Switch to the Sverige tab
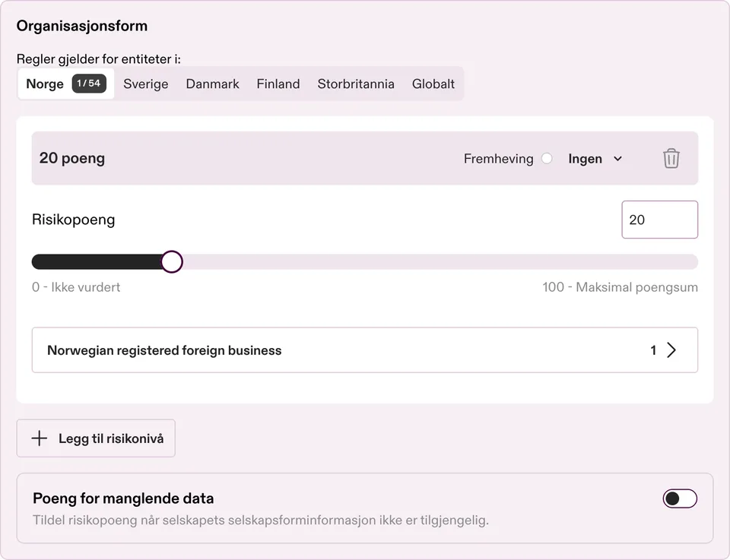This screenshot has width=730, height=560. 146,84
